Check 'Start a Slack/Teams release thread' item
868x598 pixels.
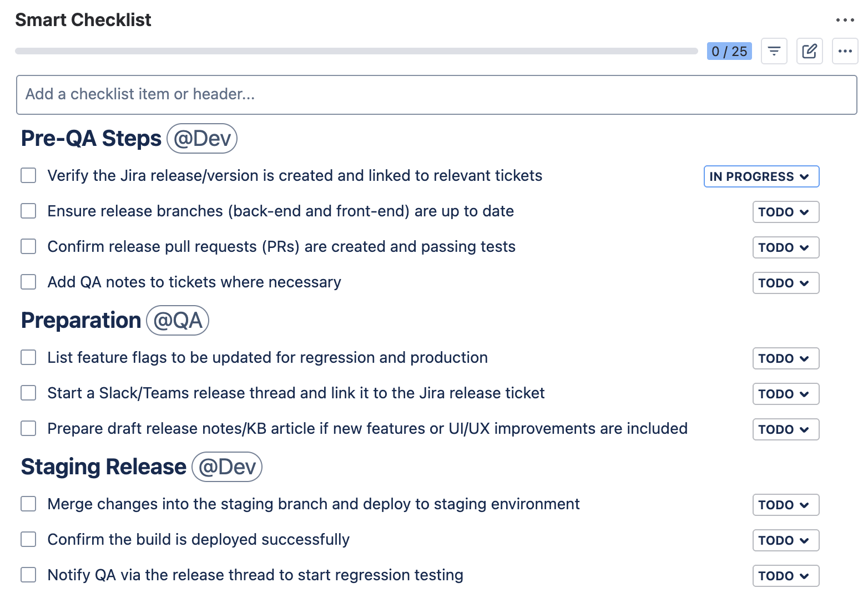coord(28,393)
